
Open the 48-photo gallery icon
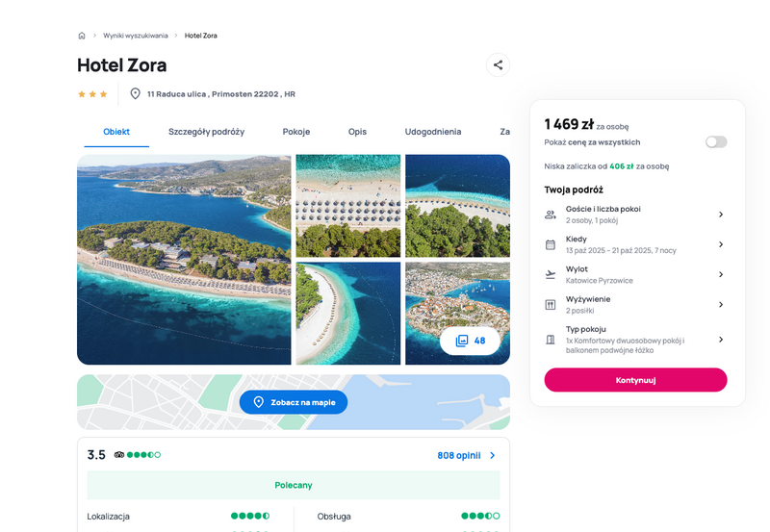(462, 341)
